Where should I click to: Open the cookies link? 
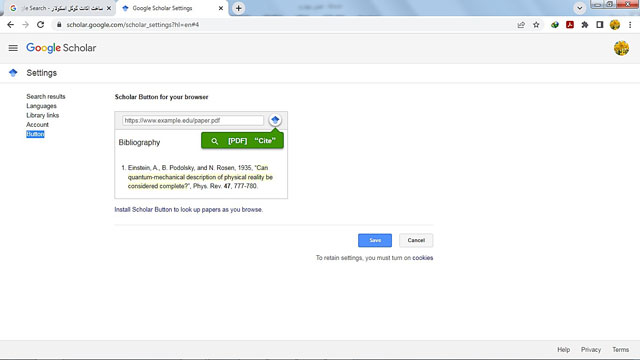pos(422,258)
